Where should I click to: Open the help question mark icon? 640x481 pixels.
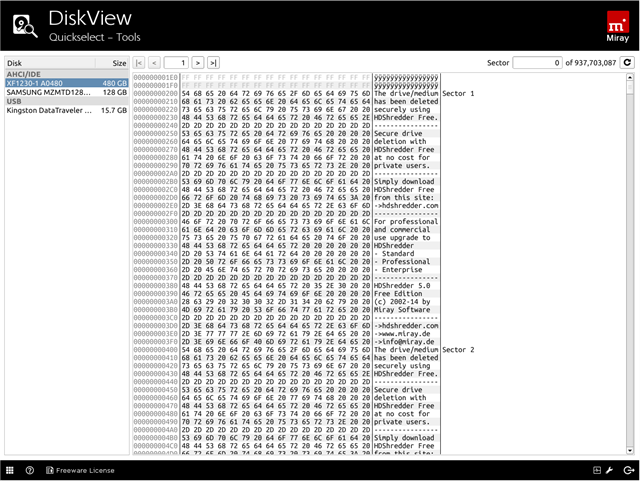coord(30,470)
